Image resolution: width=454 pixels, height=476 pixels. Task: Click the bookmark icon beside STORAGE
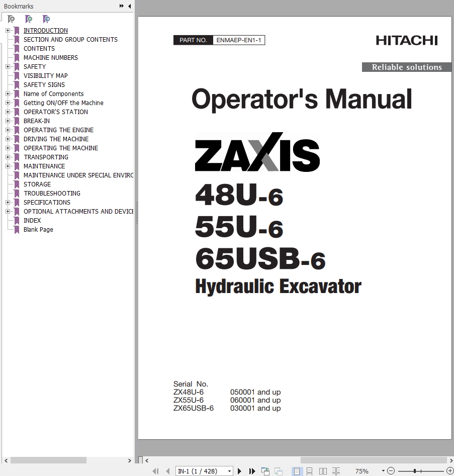[17, 184]
